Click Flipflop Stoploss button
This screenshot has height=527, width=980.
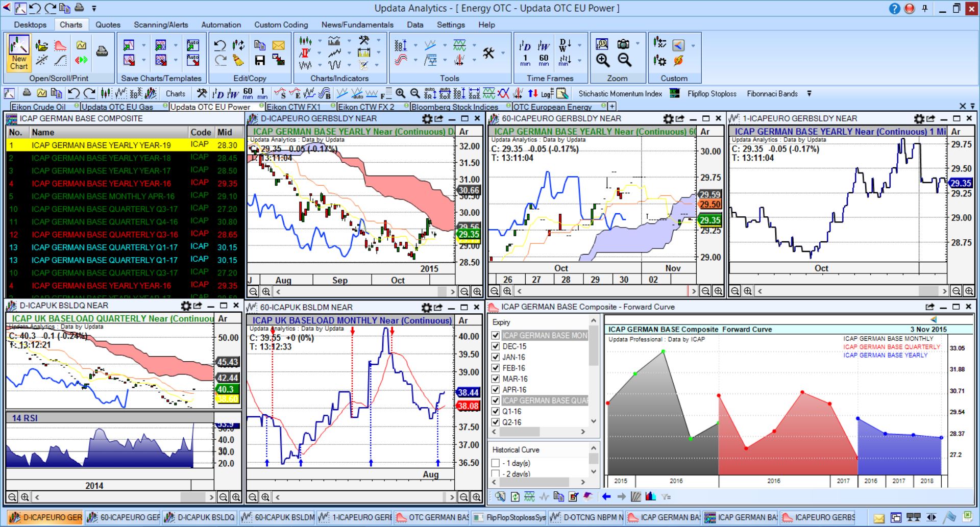(x=712, y=94)
